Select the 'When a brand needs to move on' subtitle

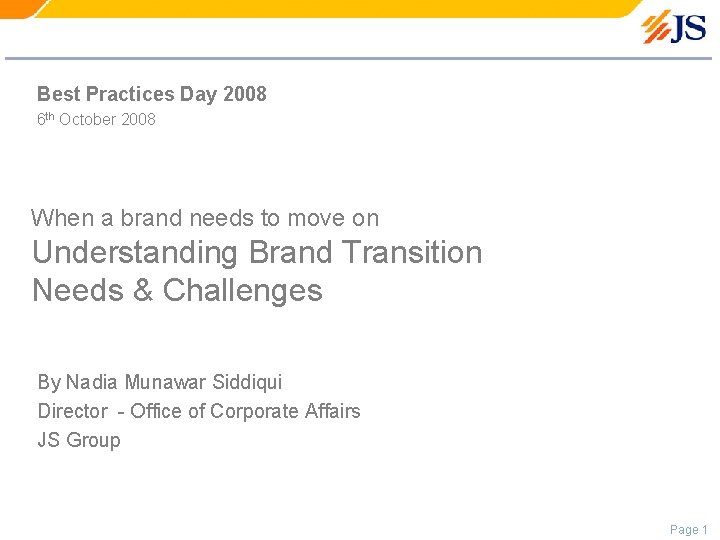205,218
